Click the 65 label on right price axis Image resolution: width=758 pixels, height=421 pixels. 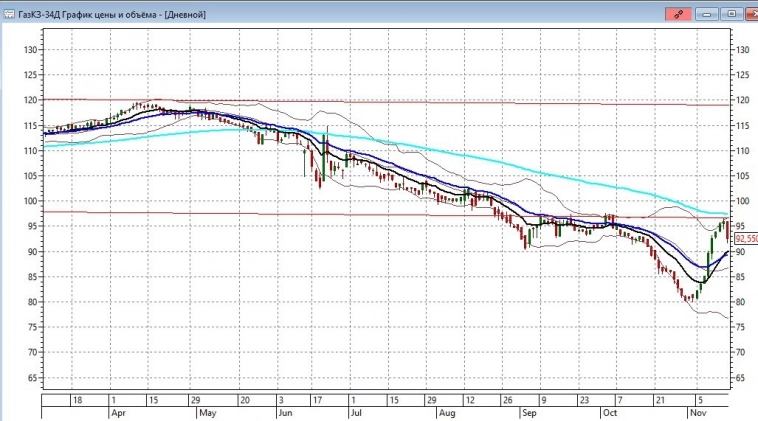coord(741,378)
